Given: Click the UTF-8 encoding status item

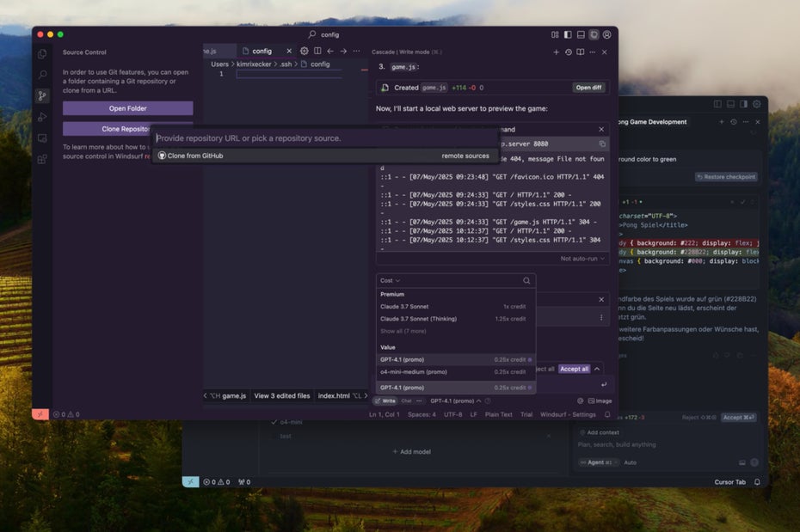Looking at the screenshot, I should click(x=452, y=414).
